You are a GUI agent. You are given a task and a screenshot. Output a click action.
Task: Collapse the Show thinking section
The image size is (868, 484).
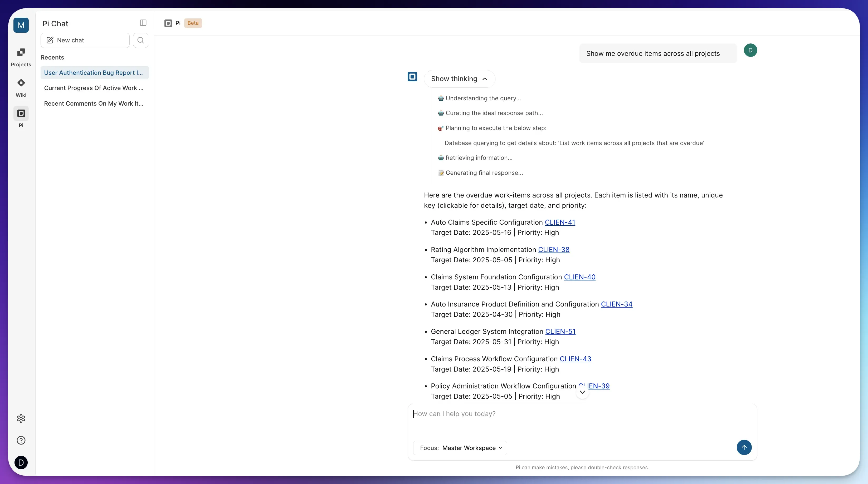tap(459, 79)
